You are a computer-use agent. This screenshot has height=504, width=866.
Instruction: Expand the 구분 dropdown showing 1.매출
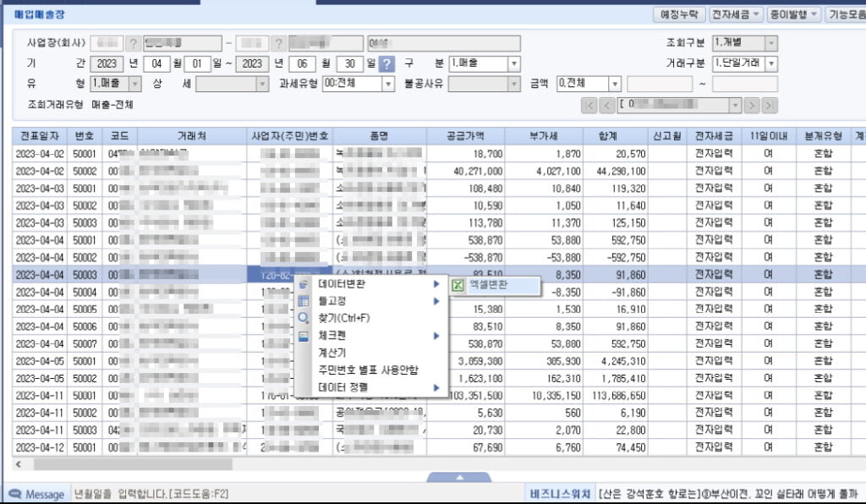pyautogui.click(x=513, y=63)
